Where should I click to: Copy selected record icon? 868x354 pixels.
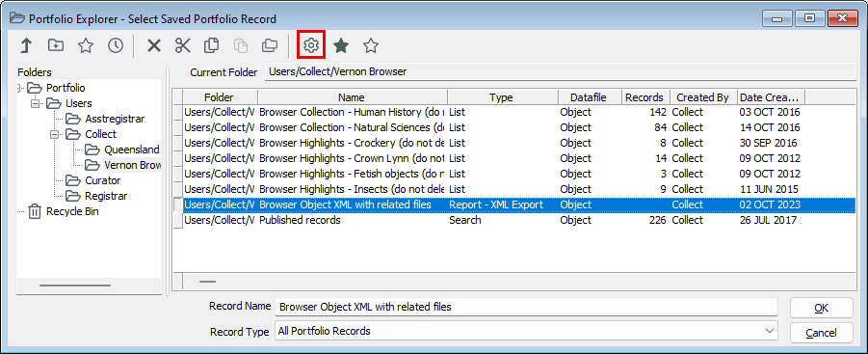pos(211,46)
